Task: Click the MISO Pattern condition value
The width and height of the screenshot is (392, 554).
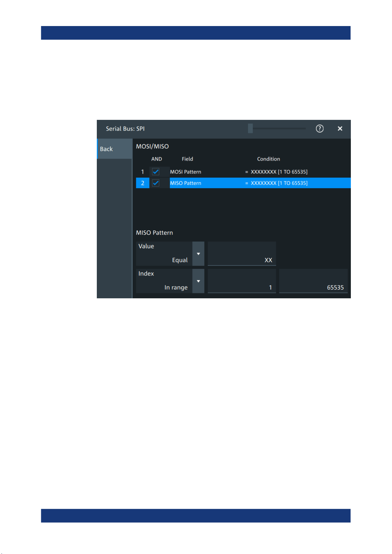Action: click(279, 183)
